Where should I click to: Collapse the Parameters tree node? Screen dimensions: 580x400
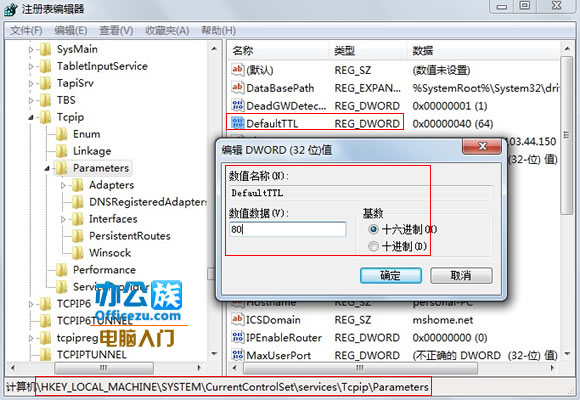[47, 168]
